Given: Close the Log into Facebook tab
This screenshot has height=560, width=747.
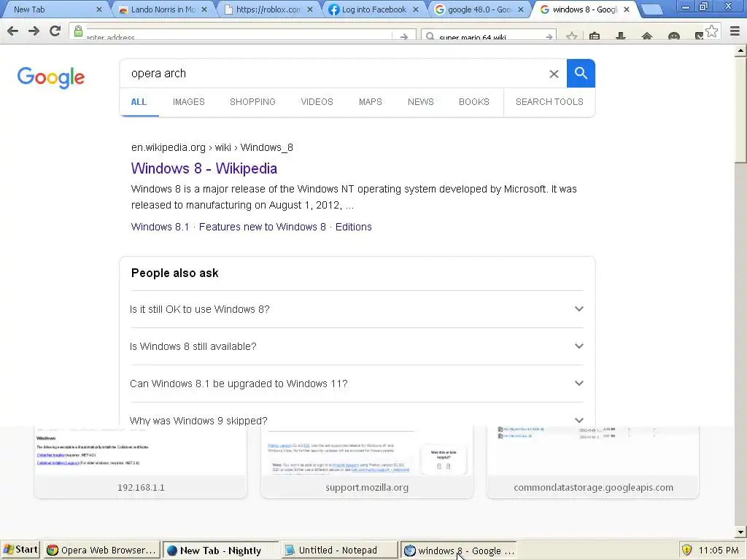Looking at the screenshot, I should click(x=415, y=9).
